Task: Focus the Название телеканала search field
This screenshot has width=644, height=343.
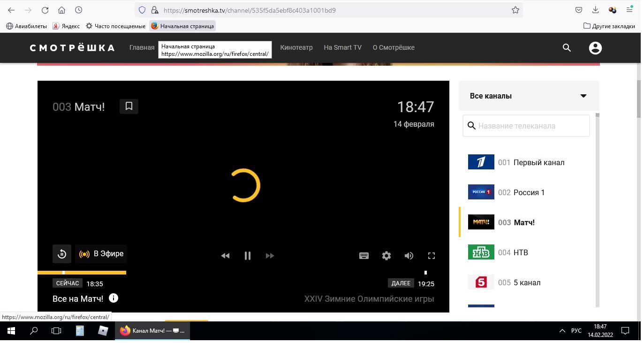Action: [x=526, y=126]
